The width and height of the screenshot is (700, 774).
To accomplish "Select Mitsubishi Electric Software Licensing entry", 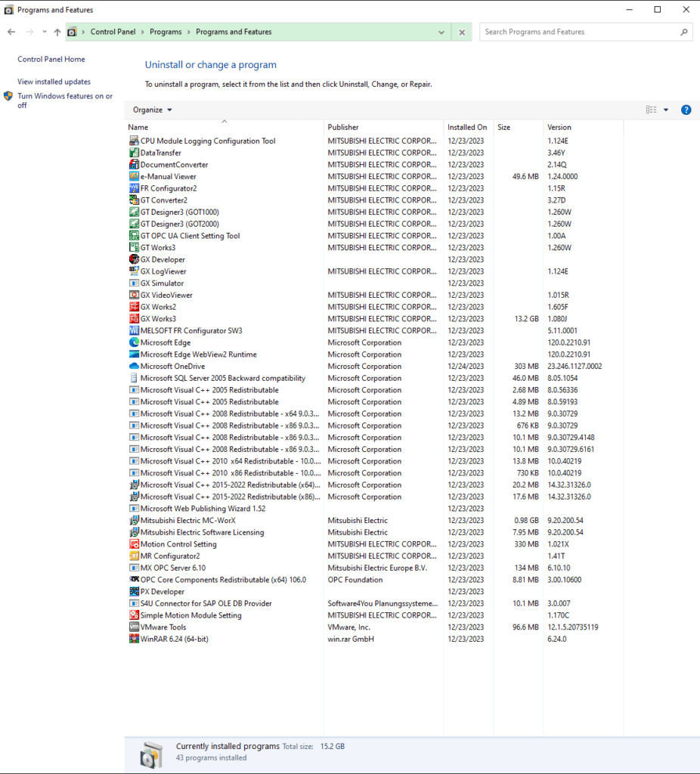I will [x=373, y=532].
